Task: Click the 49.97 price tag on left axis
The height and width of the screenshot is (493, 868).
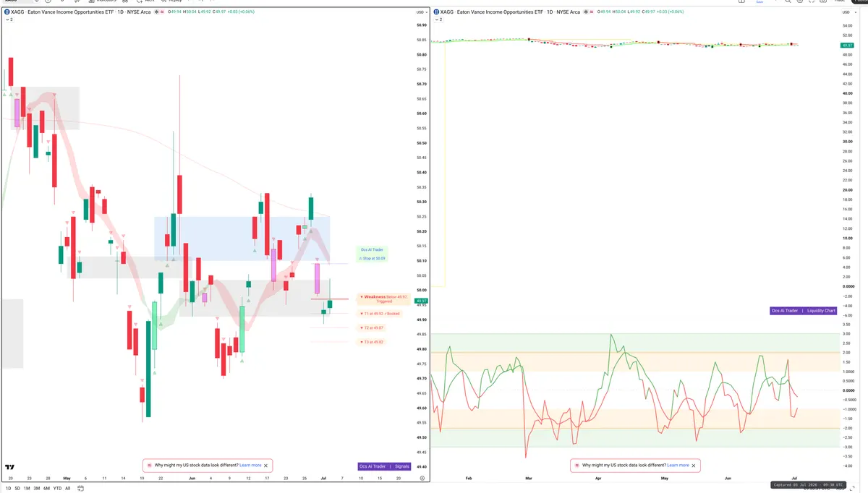Action: click(422, 301)
